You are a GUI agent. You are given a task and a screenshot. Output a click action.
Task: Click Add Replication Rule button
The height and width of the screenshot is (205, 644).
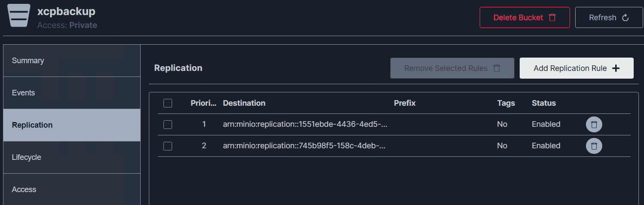pos(576,68)
